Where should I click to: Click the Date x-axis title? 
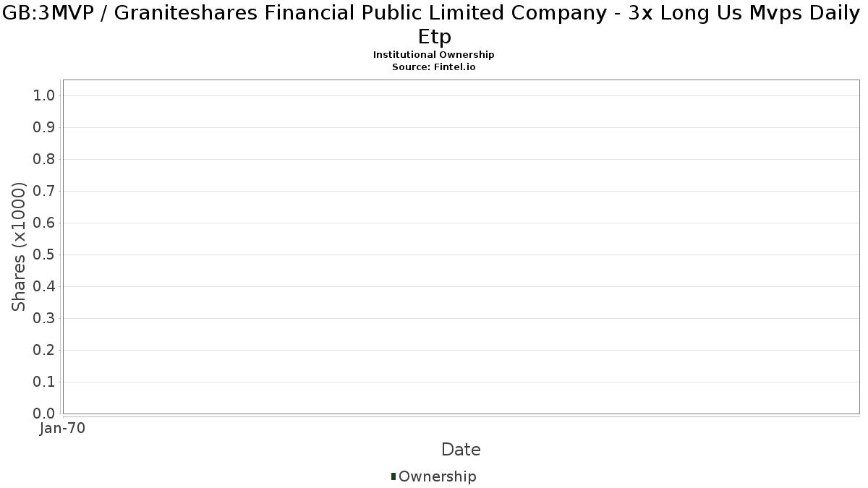461,450
